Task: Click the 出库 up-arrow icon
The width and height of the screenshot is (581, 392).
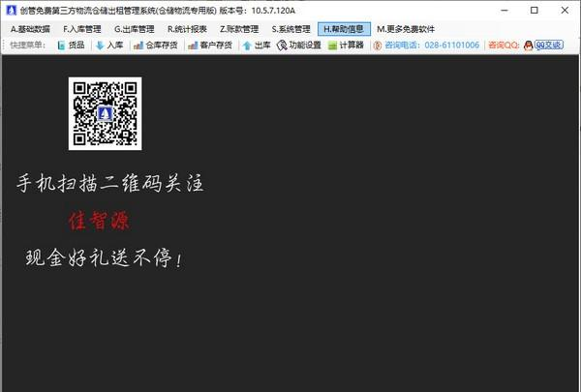Action: pos(247,45)
